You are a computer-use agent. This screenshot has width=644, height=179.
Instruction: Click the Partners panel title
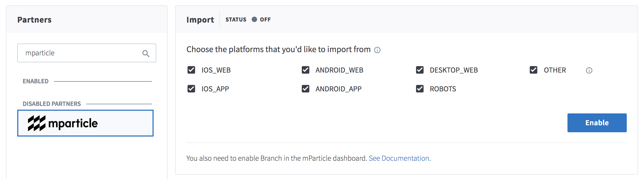[34, 20]
